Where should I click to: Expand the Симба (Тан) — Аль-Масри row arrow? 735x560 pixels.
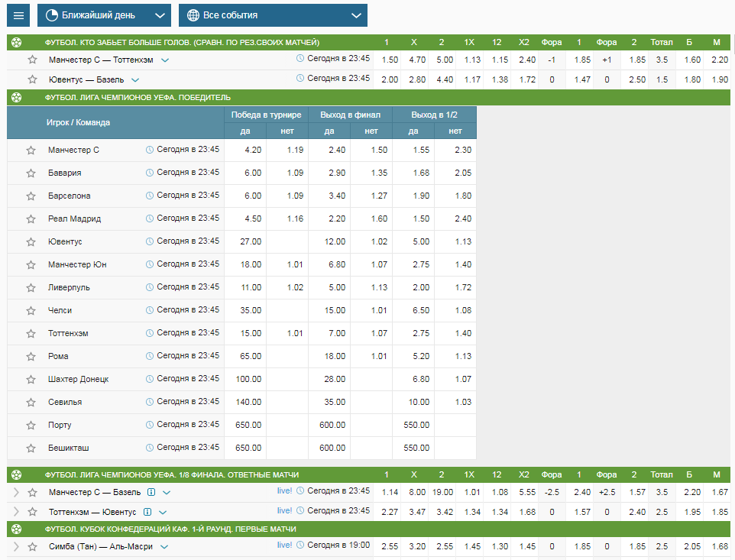pos(17,547)
